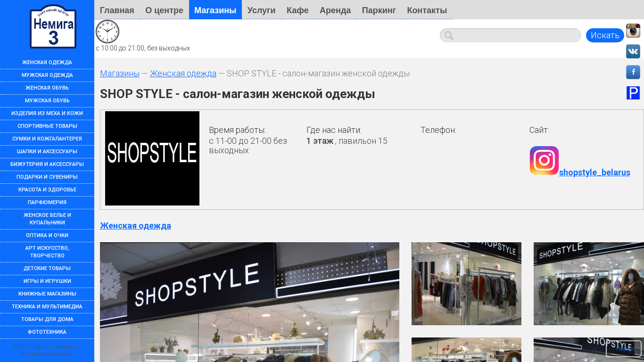Image resolution: width=644 pixels, height=362 pixels.
Task: Click the Наверх back-to-top button
Action: click(x=624, y=349)
